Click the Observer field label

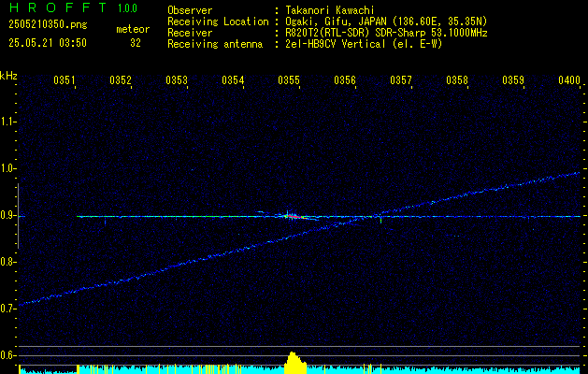click(190, 10)
